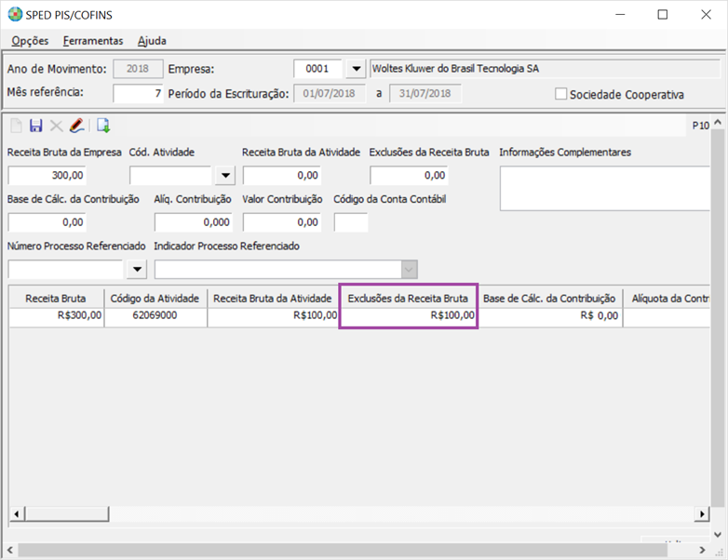Save the record with the floppy disk icon
The width and height of the screenshot is (728, 560).
pos(36,126)
